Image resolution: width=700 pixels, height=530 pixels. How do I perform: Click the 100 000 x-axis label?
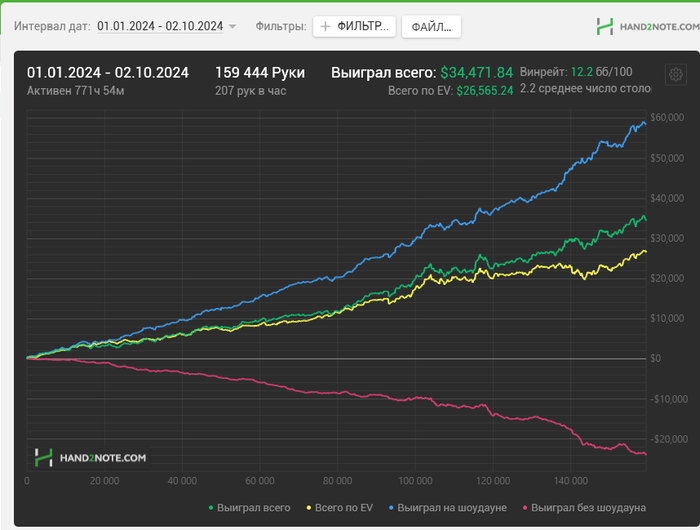(415, 481)
